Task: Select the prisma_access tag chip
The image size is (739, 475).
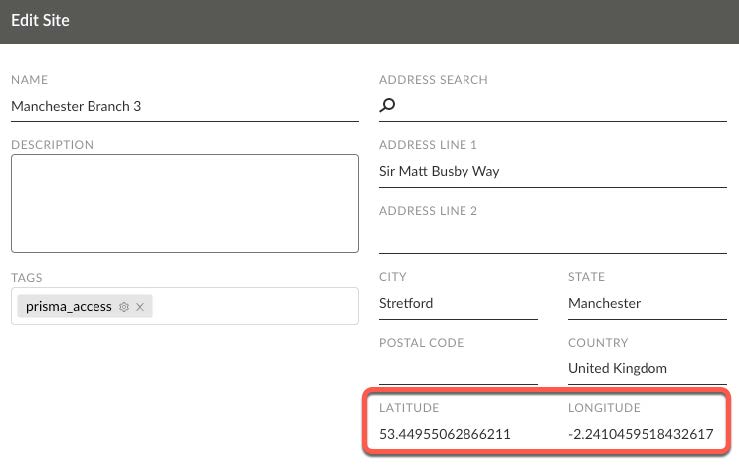Action: pyautogui.click(x=69, y=307)
